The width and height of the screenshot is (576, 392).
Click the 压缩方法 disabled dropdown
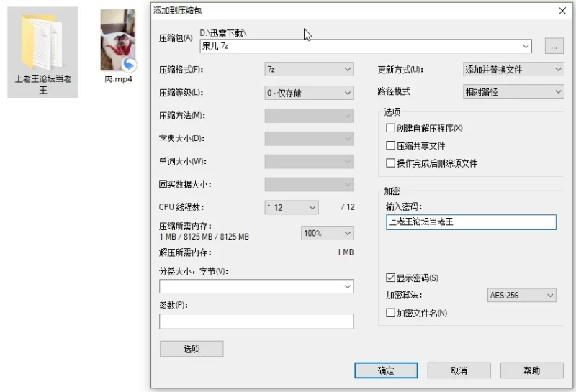coord(309,116)
